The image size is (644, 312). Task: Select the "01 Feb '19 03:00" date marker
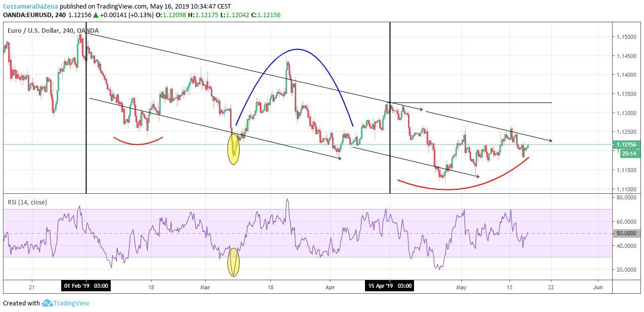(86, 287)
